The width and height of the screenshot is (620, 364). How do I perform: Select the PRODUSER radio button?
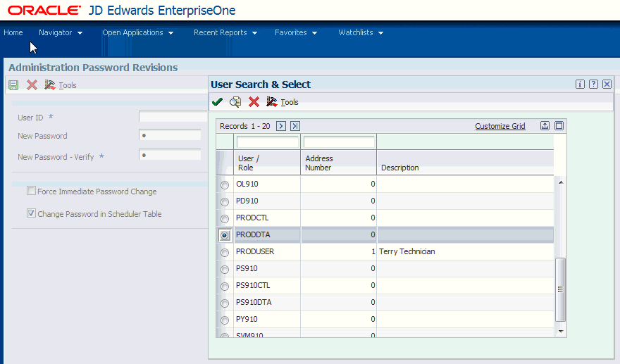coord(225,253)
